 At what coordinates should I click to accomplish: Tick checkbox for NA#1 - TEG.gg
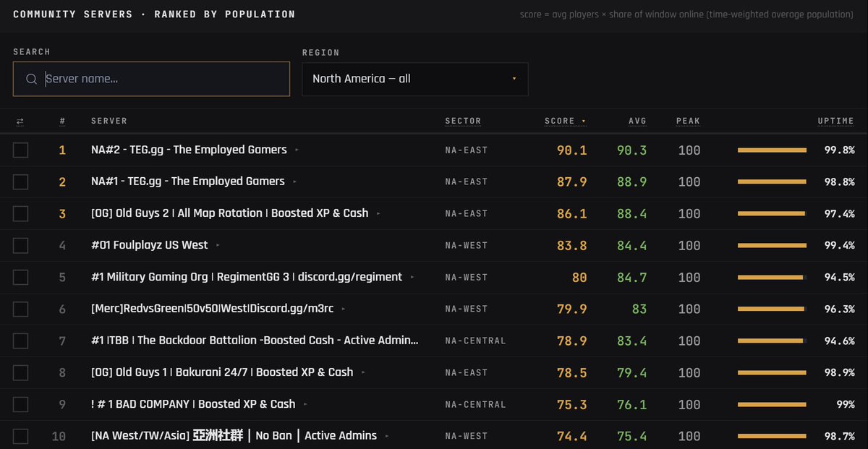(20, 182)
